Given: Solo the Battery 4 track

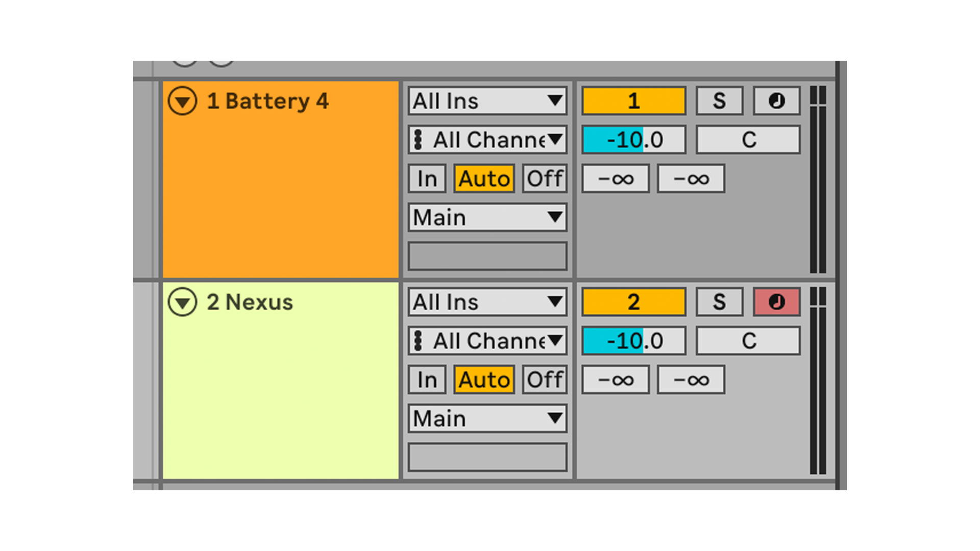Looking at the screenshot, I should 720,101.
